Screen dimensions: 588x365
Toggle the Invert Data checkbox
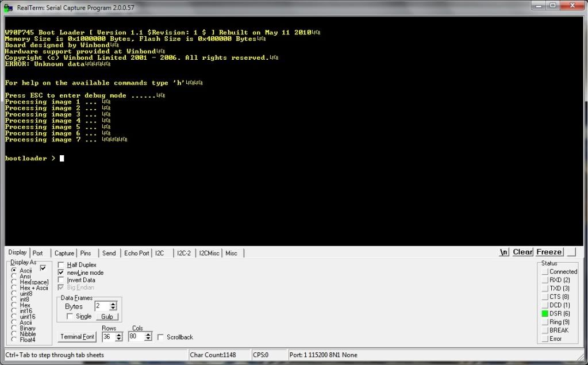[61, 280]
